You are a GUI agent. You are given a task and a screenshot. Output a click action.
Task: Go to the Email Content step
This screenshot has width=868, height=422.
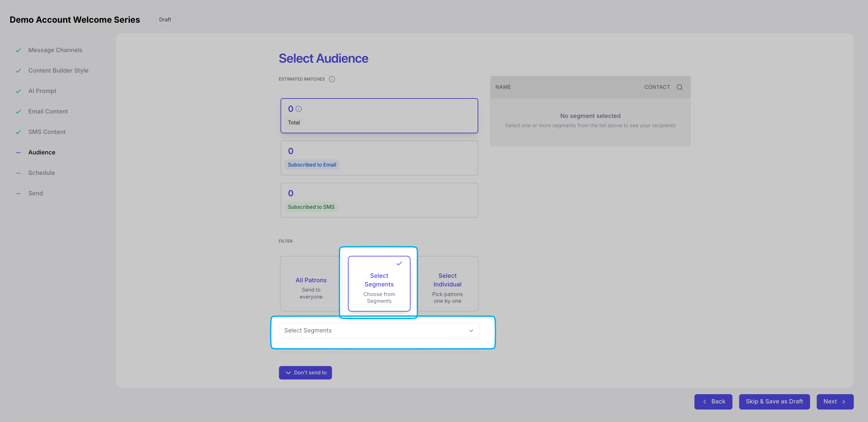coord(48,111)
